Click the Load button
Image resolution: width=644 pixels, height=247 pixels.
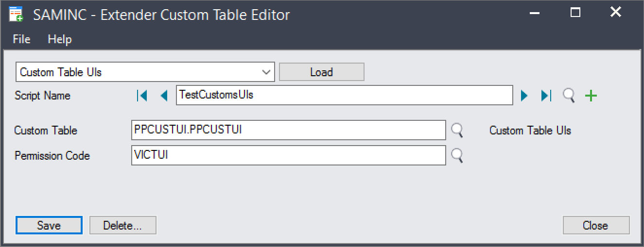(321, 72)
